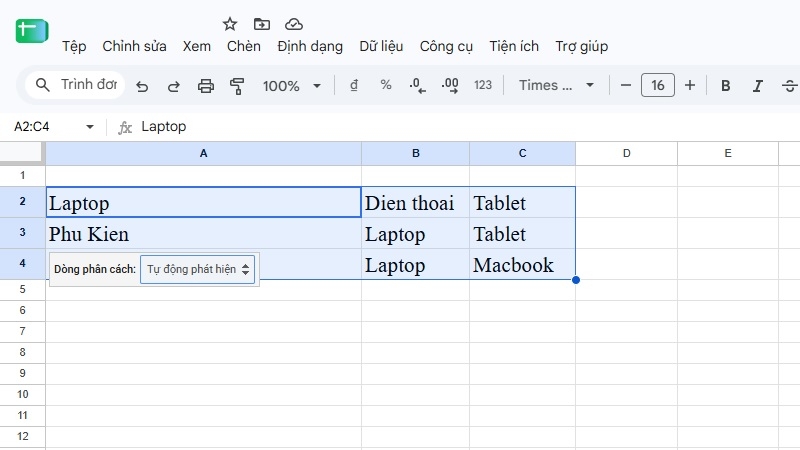Select column D header
The image size is (800, 450).
(x=627, y=154)
